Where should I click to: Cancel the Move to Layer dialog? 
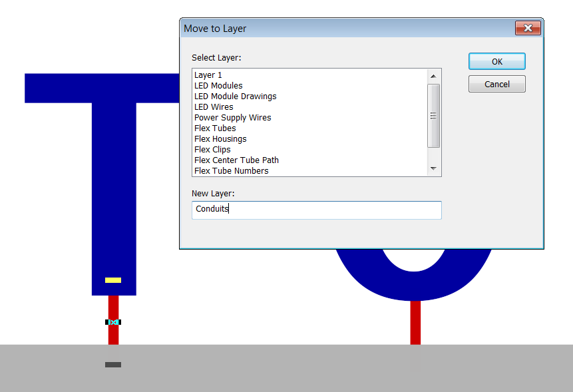[x=496, y=85]
